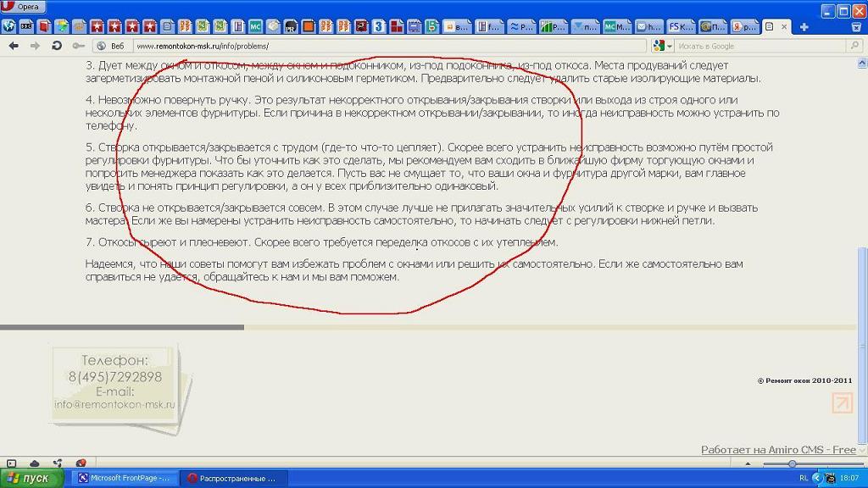The height and width of the screenshot is (488, 868).
Task: Open the Opera main menu button
Action: pyautogui.click(x=22, y=7)
